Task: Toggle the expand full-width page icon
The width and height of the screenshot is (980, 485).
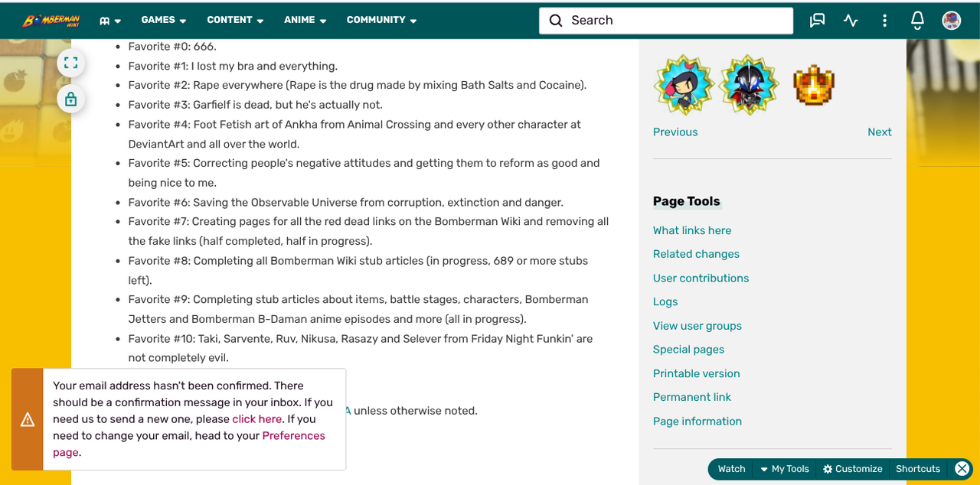Action: [x=70, y=63]
